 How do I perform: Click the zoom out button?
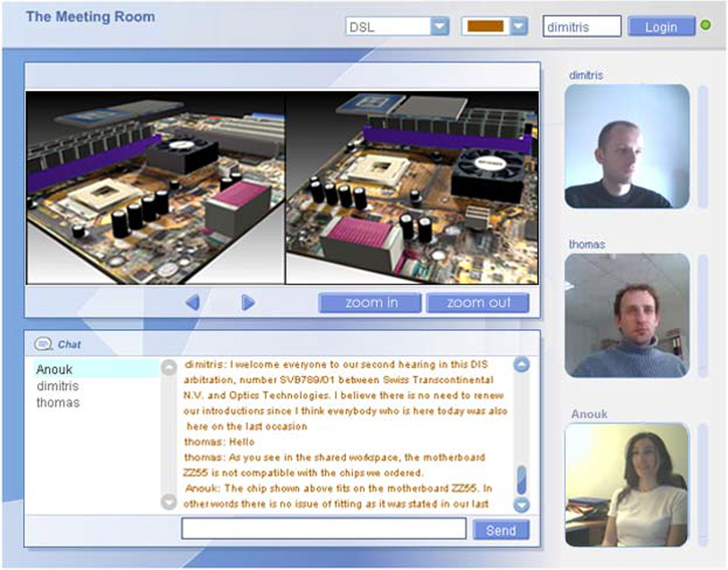[x=478, y=303]
